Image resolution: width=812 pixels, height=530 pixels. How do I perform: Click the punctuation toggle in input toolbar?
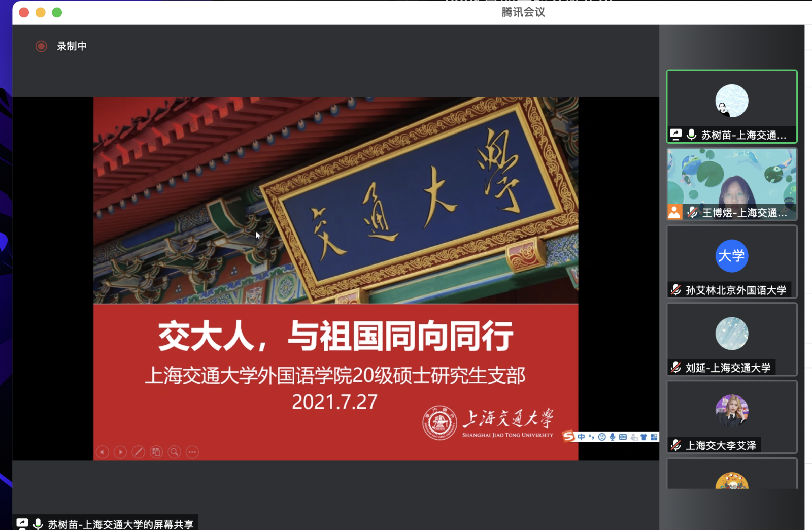(591, 437)
